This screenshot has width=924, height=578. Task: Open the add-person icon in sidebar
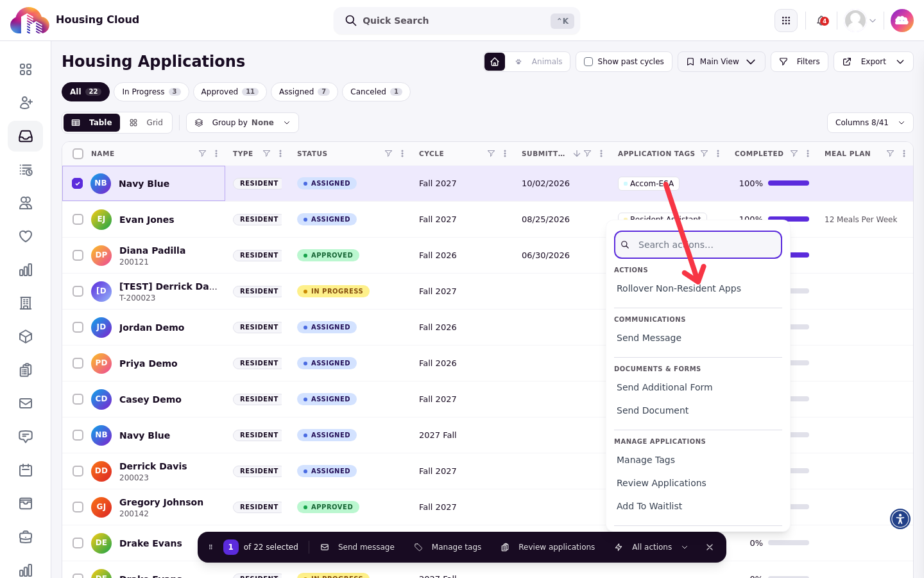[26, 103]
